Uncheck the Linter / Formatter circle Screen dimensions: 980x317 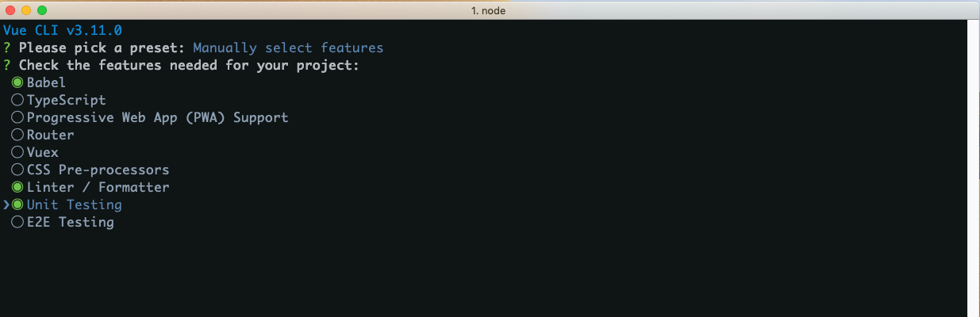pos(17,187)
